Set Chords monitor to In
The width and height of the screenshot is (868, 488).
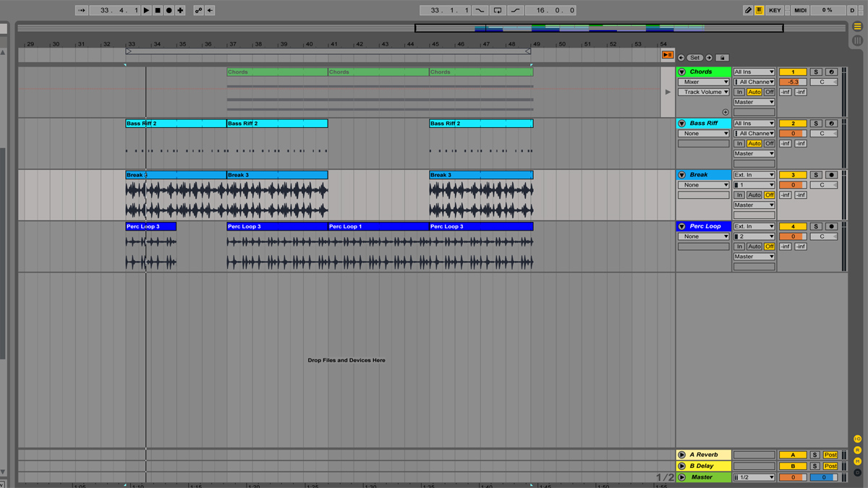pyautogui.click(x=739, y=93)
